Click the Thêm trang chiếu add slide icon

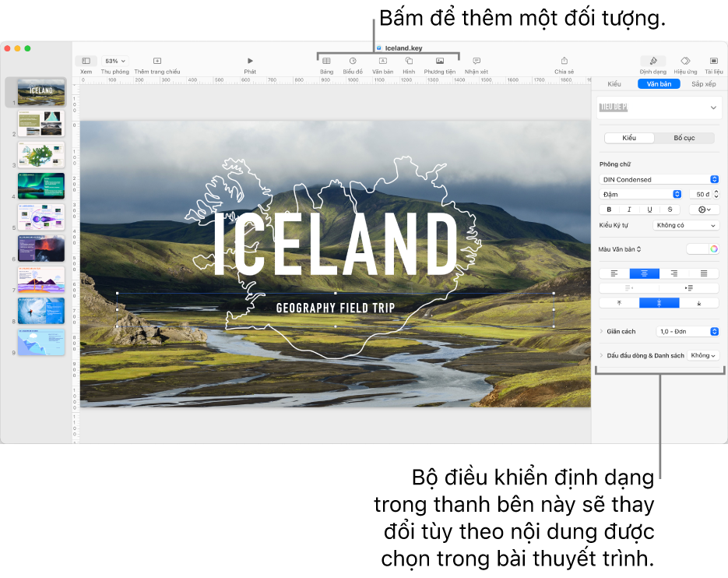click(157, 61)
